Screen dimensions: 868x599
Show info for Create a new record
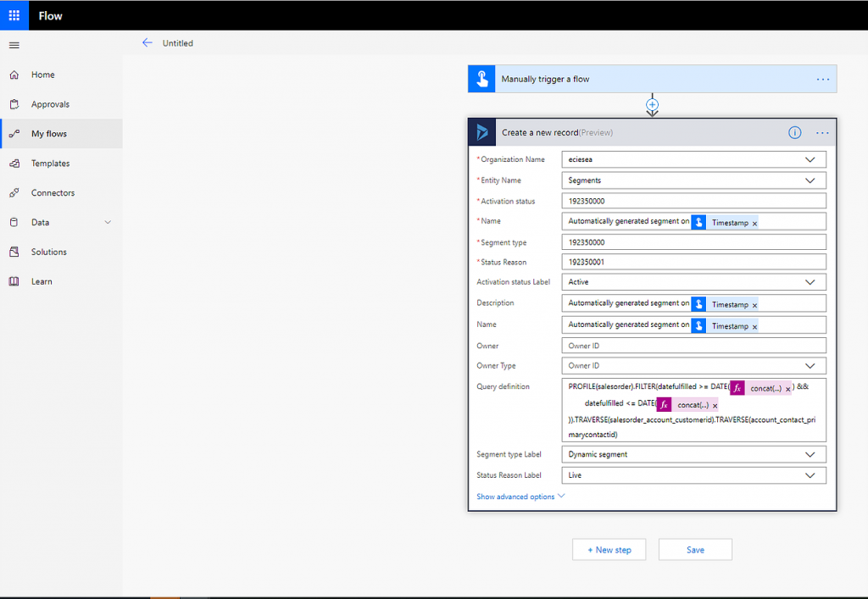click(794, 133)
